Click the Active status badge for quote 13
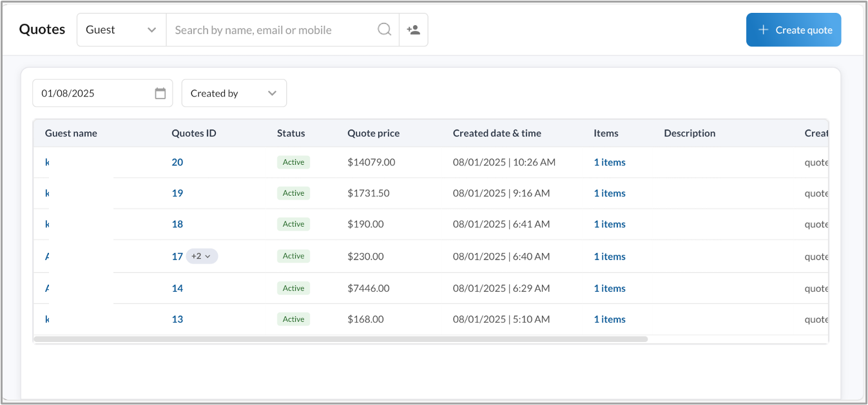 click(x=293, y=319)
